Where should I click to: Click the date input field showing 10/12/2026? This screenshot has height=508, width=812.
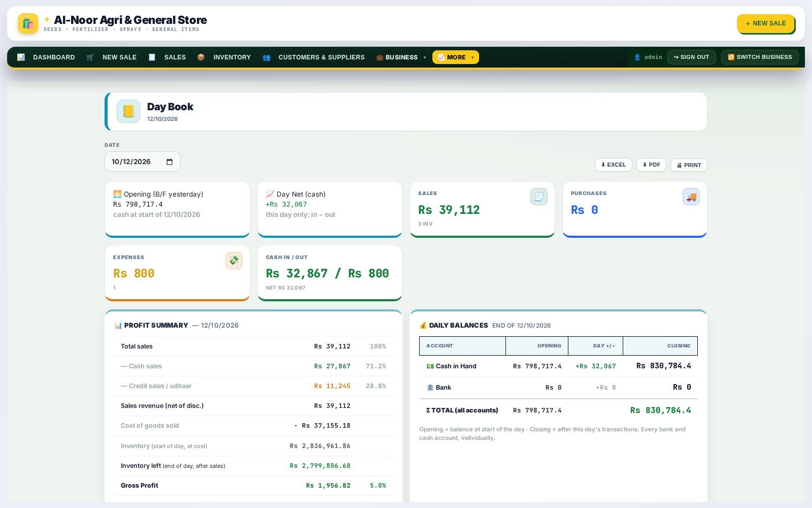tap(143, 162)
